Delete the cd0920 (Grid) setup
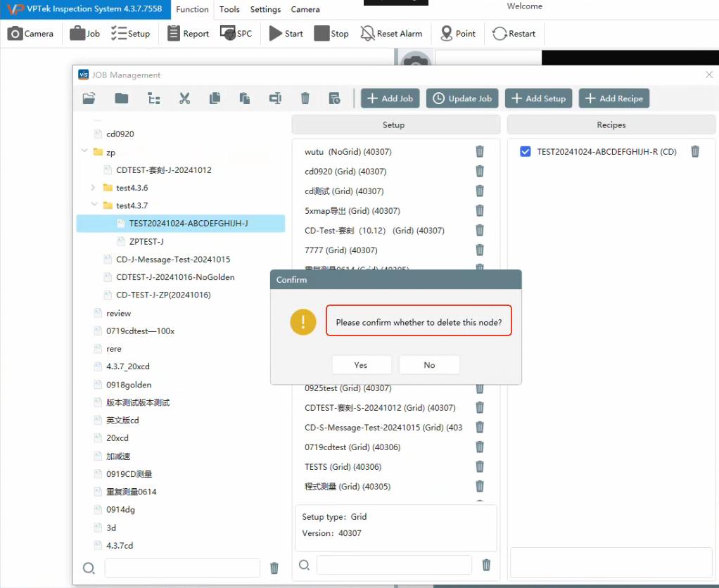Viewport: 719px width, 588px height. 480,171
